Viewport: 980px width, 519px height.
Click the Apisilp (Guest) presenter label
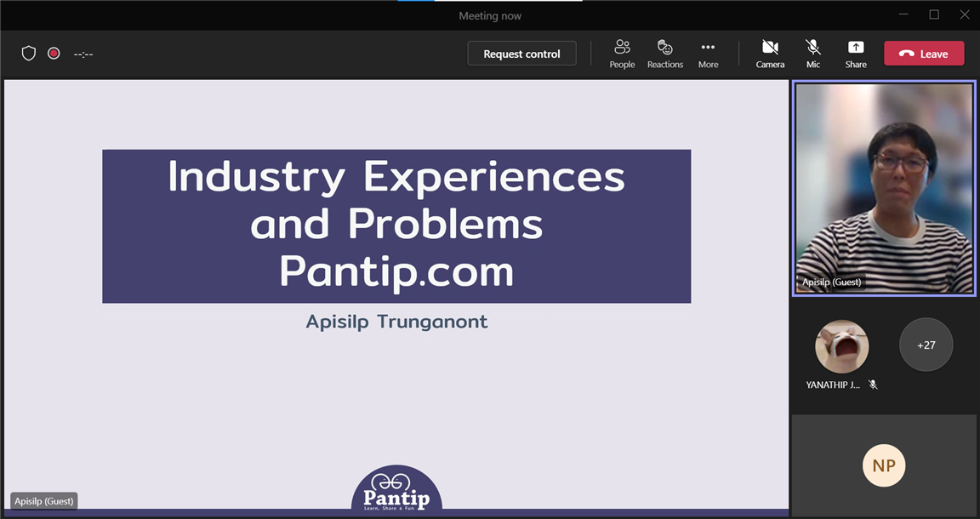pyautogui.click(x=44, y=501)
